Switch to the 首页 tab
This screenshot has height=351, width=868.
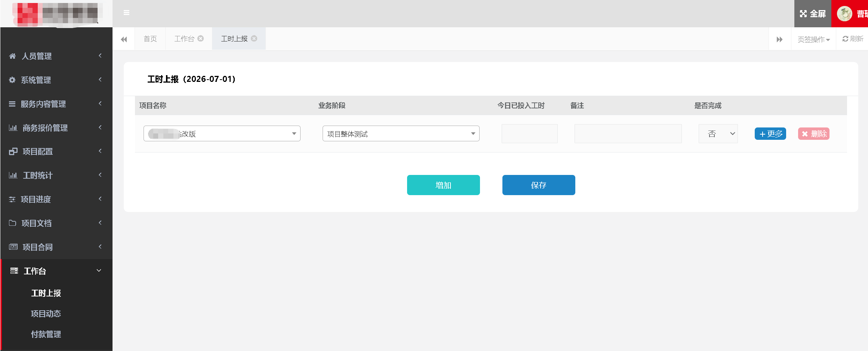pyautogui.click(x=150, y=39)
